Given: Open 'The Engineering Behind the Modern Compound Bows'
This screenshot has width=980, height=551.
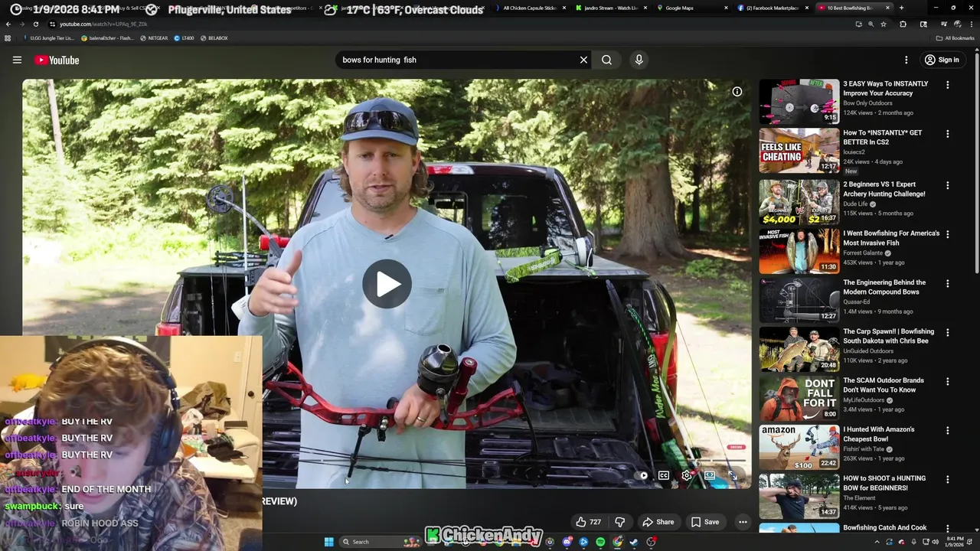Looking at the screenshot, I should (884, 287).
